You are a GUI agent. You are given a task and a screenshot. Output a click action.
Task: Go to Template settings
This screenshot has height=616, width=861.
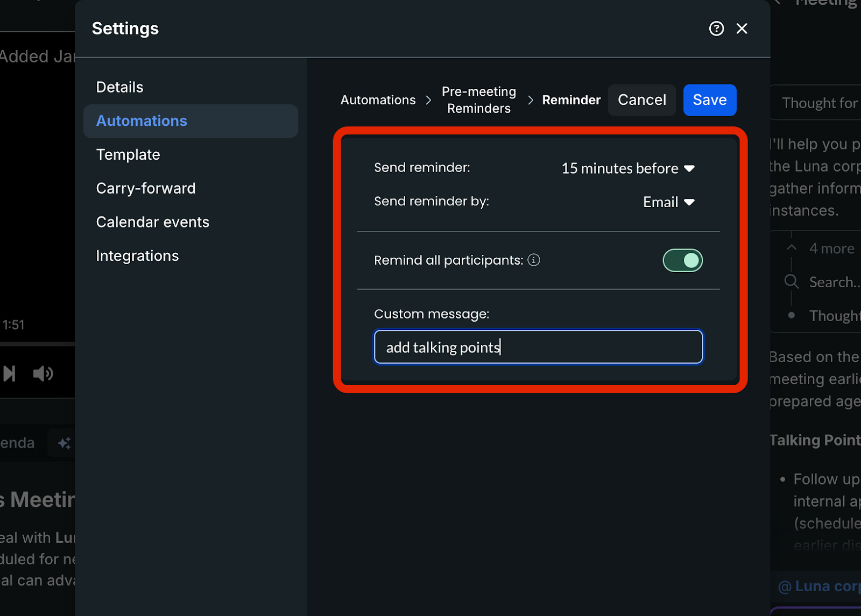tap(128, 155)
